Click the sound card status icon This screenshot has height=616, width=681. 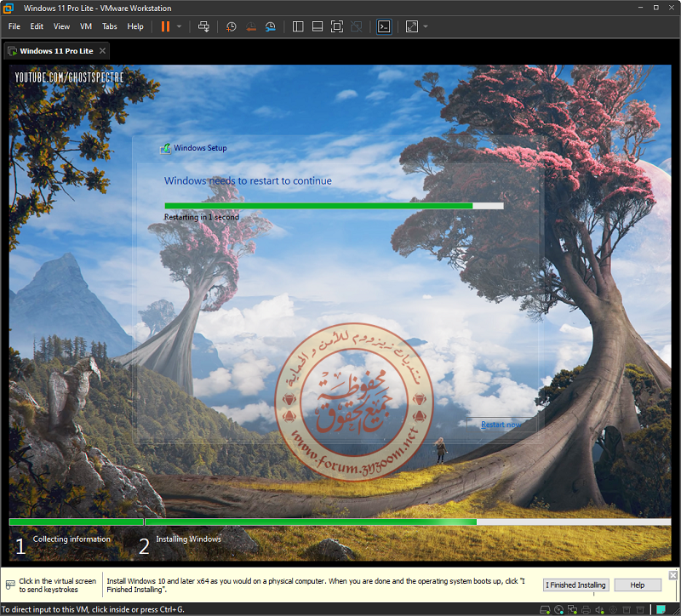coord(600,609)
